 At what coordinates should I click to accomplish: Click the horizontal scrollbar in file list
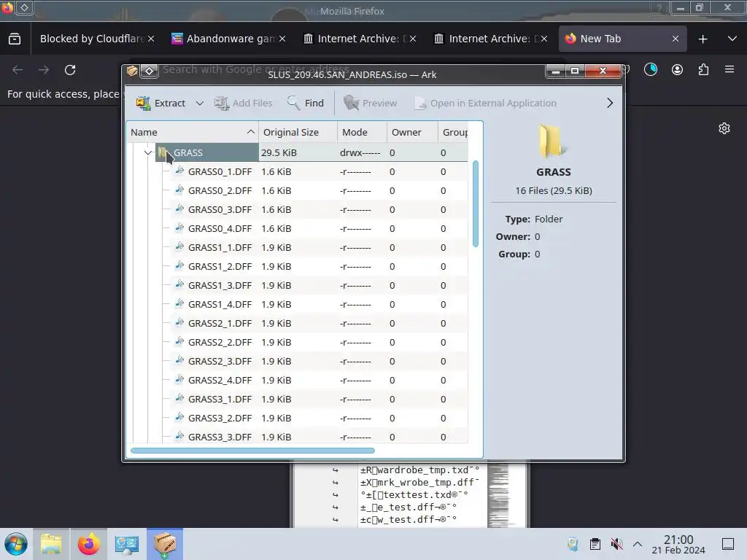point(253,451)
